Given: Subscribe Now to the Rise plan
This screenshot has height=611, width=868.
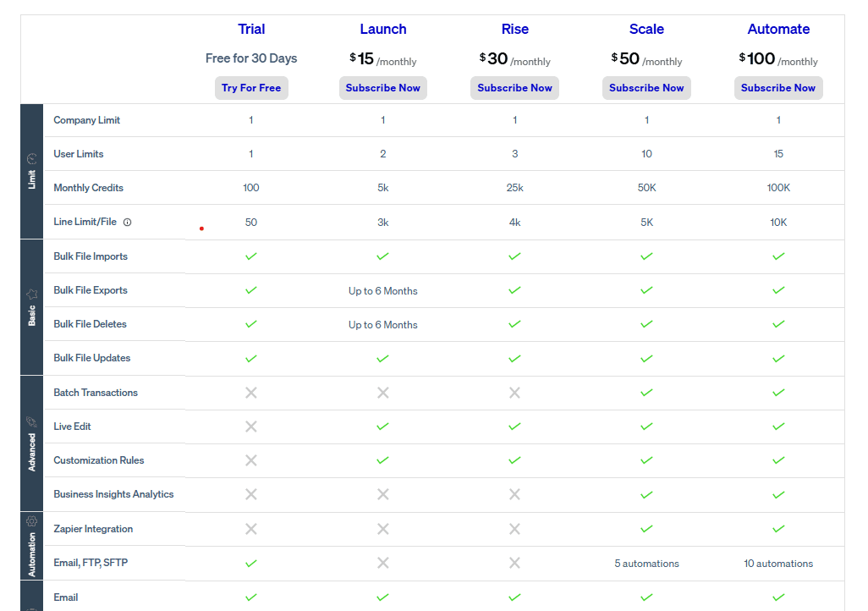Looking at the screenshot, I should pos(514,88).
